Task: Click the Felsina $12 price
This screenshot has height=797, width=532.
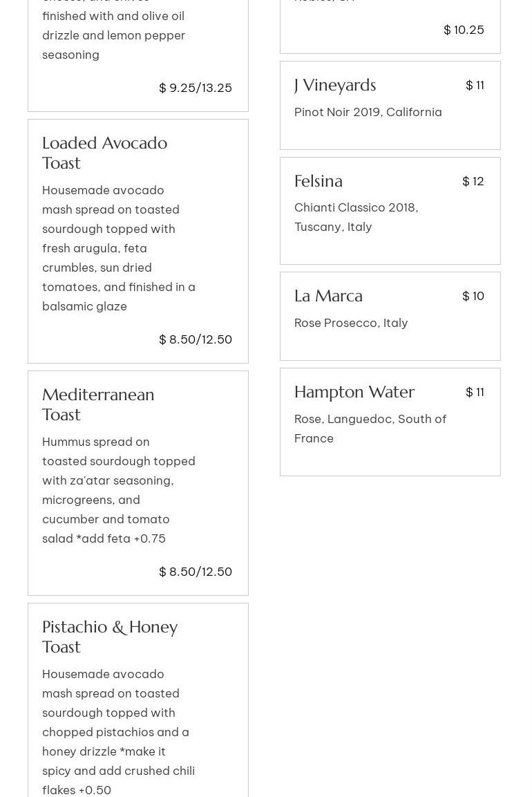Action: [x=473, y=181]
